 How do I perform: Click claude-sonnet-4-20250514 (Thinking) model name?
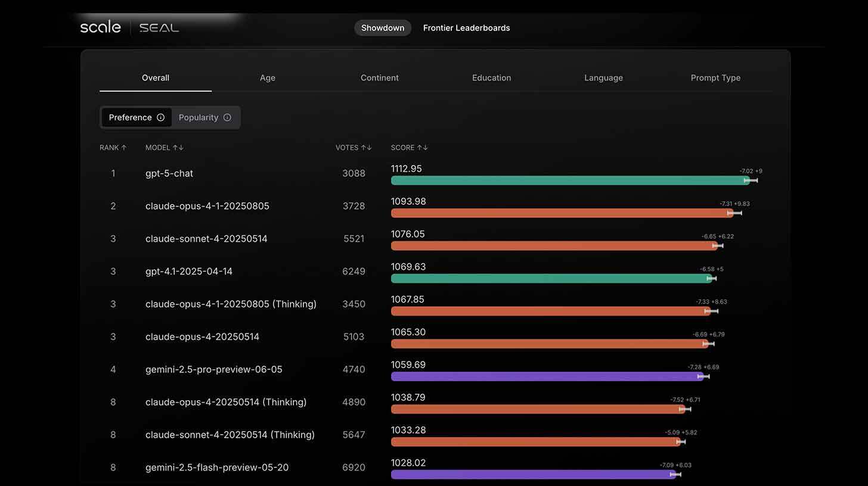coord(230,435)
